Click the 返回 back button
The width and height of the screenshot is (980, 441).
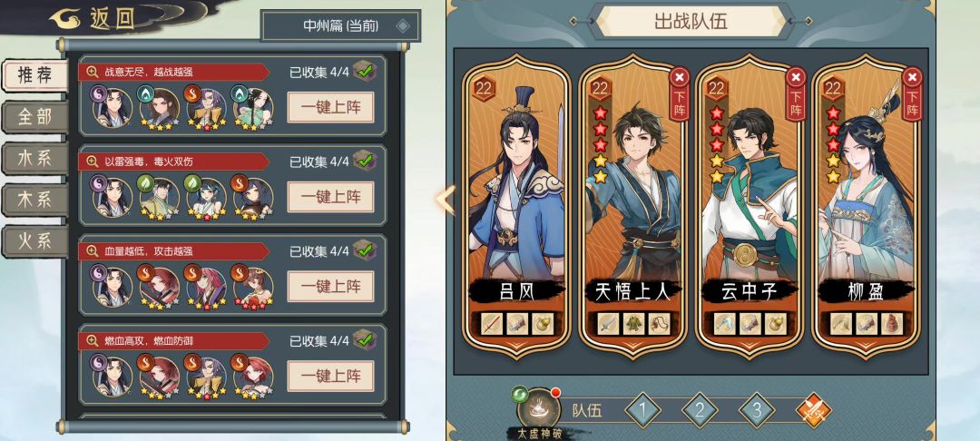click(x=93, y=18)
